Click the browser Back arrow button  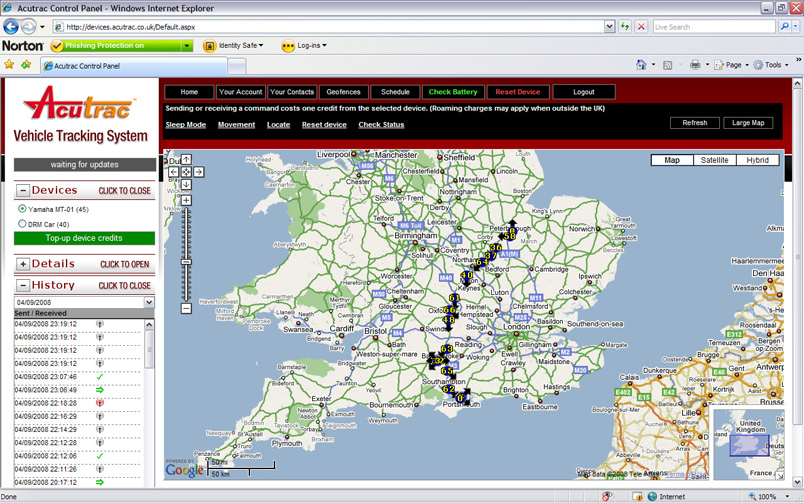pyautogui.click(x=12, y=27)
